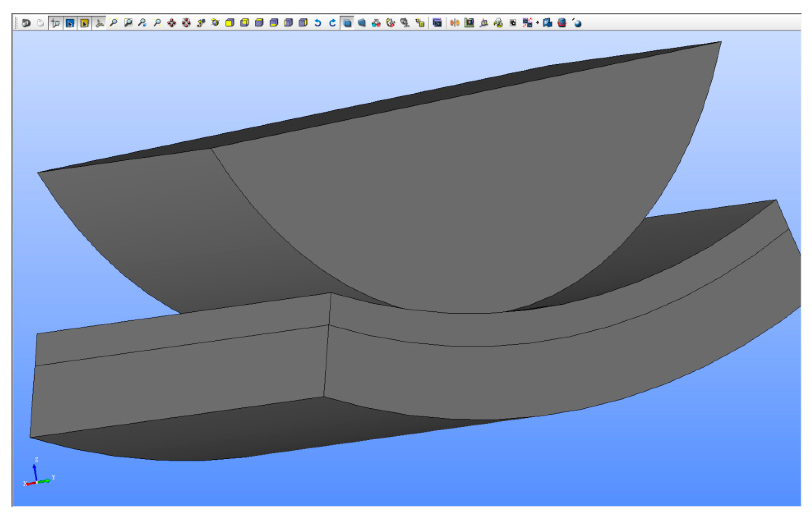The width and height of the screenshot is (812, 518).
Task: Hide the trihedron using the axes icon
Action: coord(99,23)
